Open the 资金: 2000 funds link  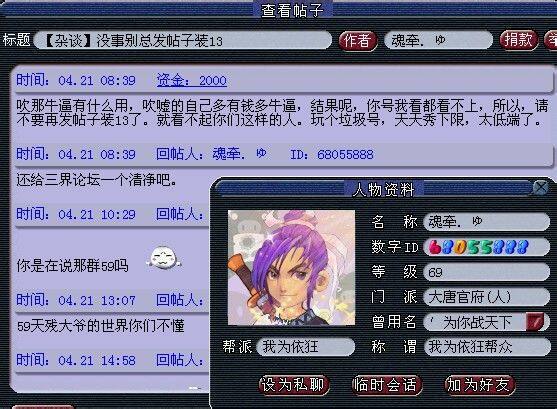191,81
